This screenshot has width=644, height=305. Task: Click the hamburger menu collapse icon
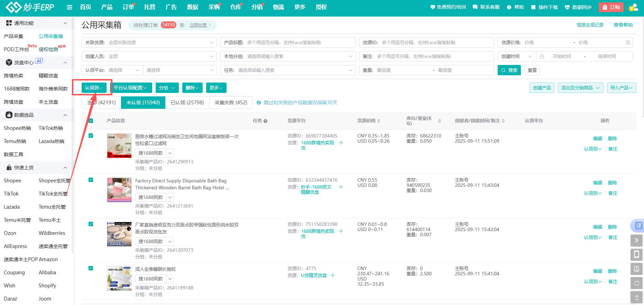tap(70, 7)
